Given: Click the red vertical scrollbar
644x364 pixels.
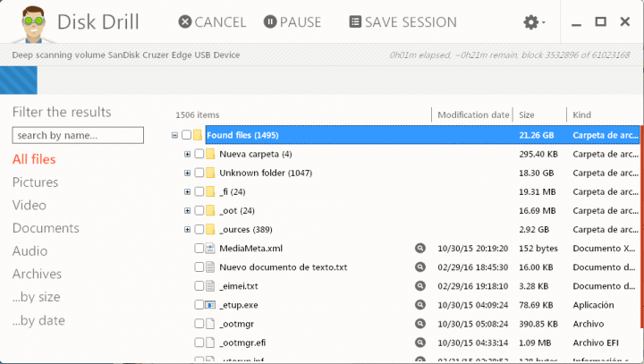Looking at the screenshot, I should coord(641,227).
